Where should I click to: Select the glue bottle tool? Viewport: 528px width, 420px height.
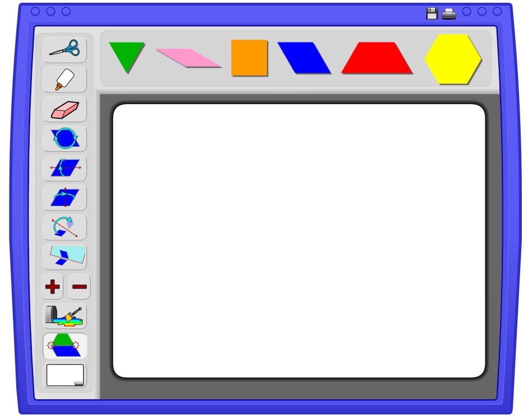[x=64, y=80]
